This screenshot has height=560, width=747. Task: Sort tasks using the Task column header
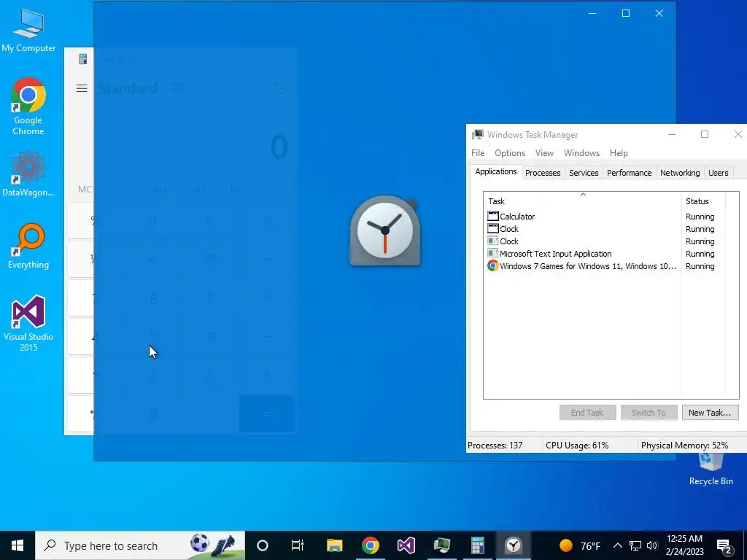coord(583,201)
